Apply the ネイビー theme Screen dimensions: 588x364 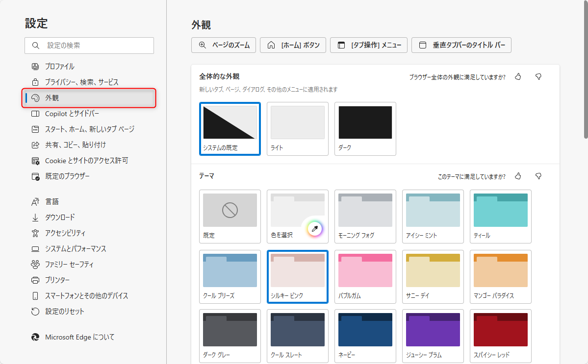click(x=365, y=336)
